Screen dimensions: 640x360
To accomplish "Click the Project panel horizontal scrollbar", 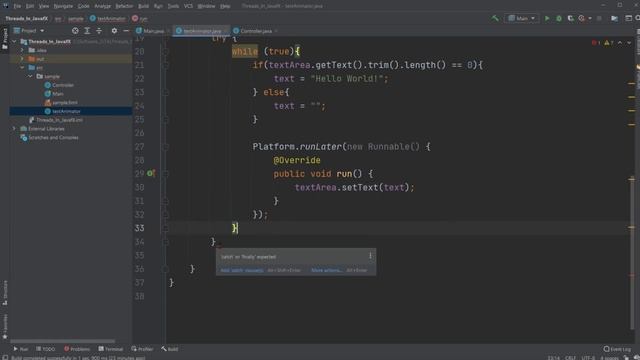I will (x=62, y=341).
